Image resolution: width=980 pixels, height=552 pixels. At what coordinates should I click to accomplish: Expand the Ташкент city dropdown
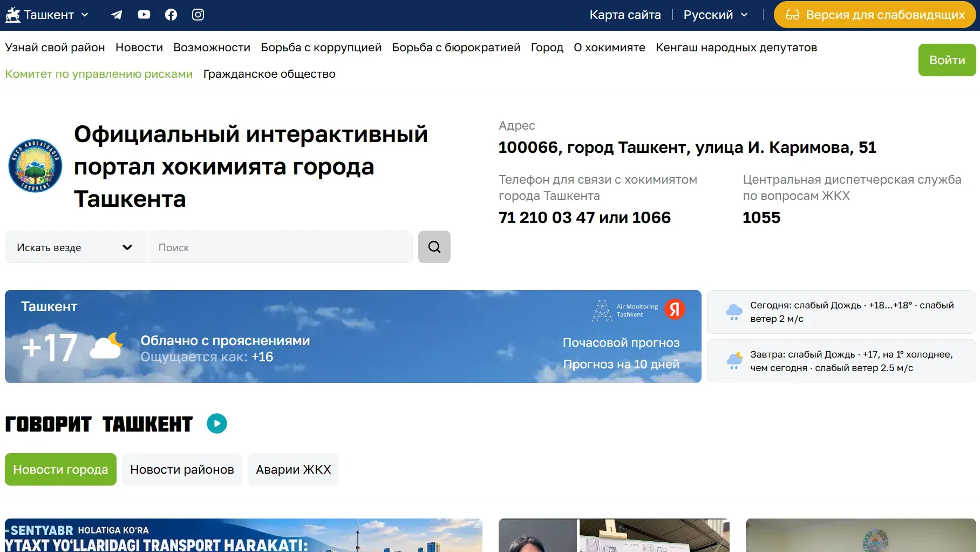[x=56, y=15]
